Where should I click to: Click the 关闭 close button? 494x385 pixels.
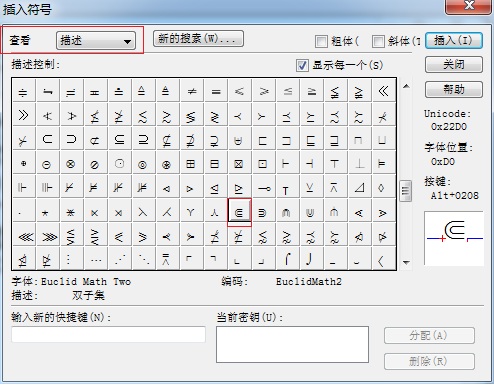tap(454, 64)
